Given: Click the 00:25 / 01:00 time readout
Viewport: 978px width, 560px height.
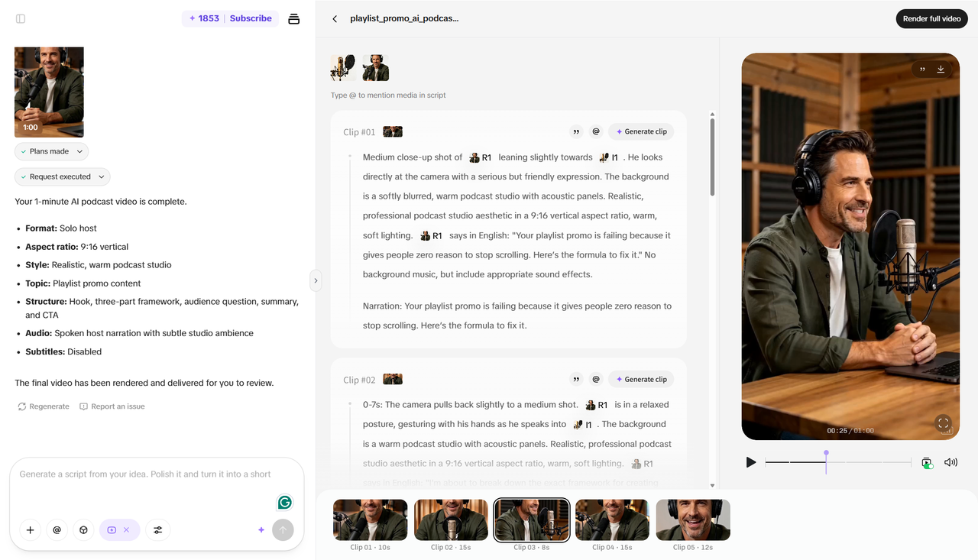Looking at the screenshot, I should [x=850, y=431].
